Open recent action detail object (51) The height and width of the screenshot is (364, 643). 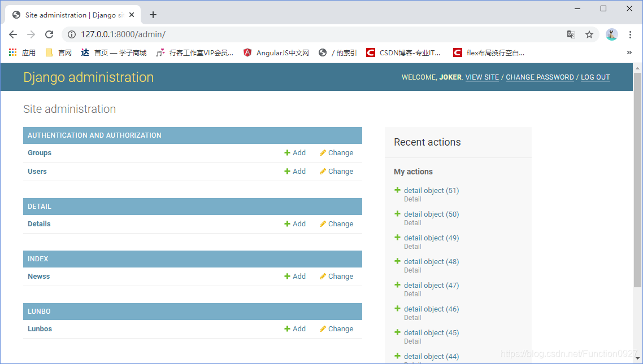click(432, 190)
